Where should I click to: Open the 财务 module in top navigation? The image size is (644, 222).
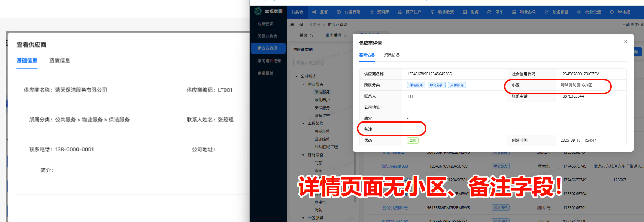[x=471, y=12]
